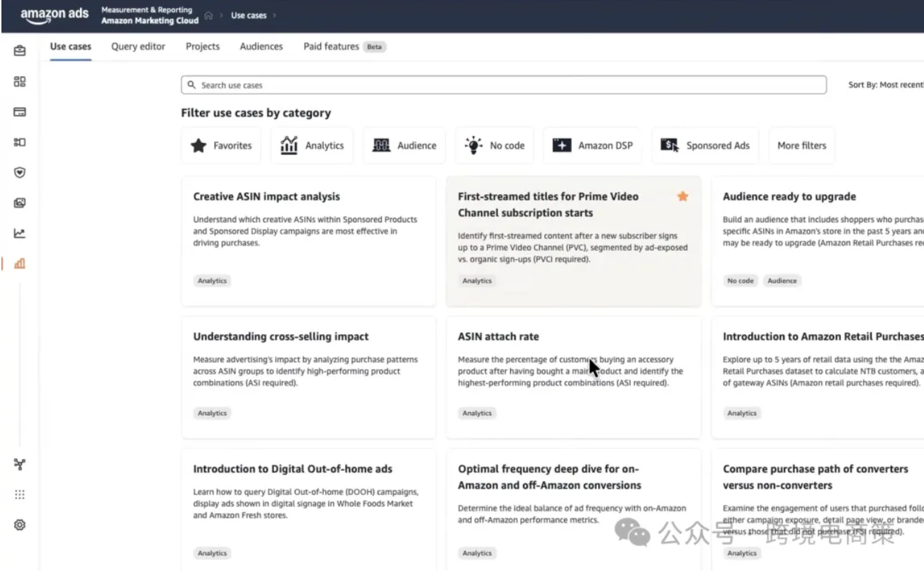
Task: Click Analytics tag on First-streamed titles card
Action: (477, 281)
